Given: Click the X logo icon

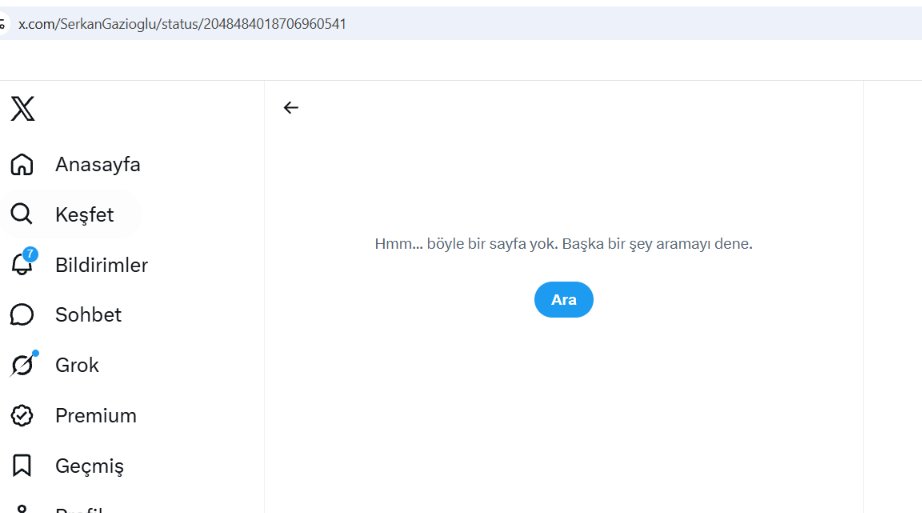Looking at the screenshot, I should click(22, 109).
